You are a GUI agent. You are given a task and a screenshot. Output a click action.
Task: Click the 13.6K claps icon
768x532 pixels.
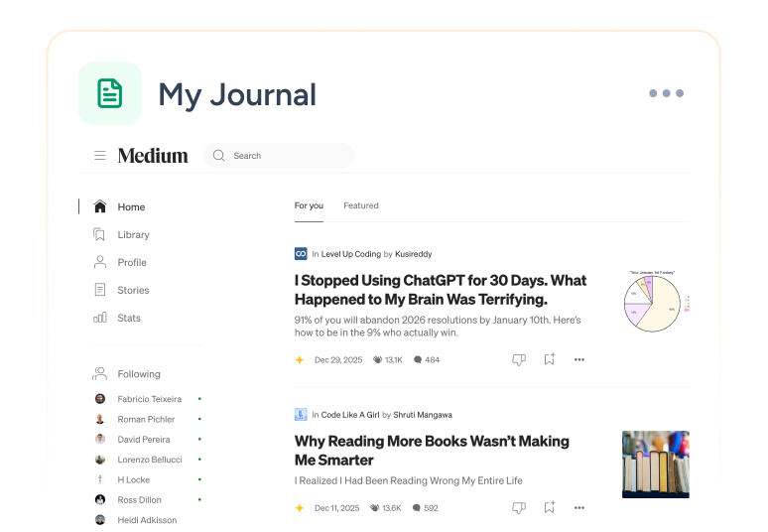coord(375,508)
